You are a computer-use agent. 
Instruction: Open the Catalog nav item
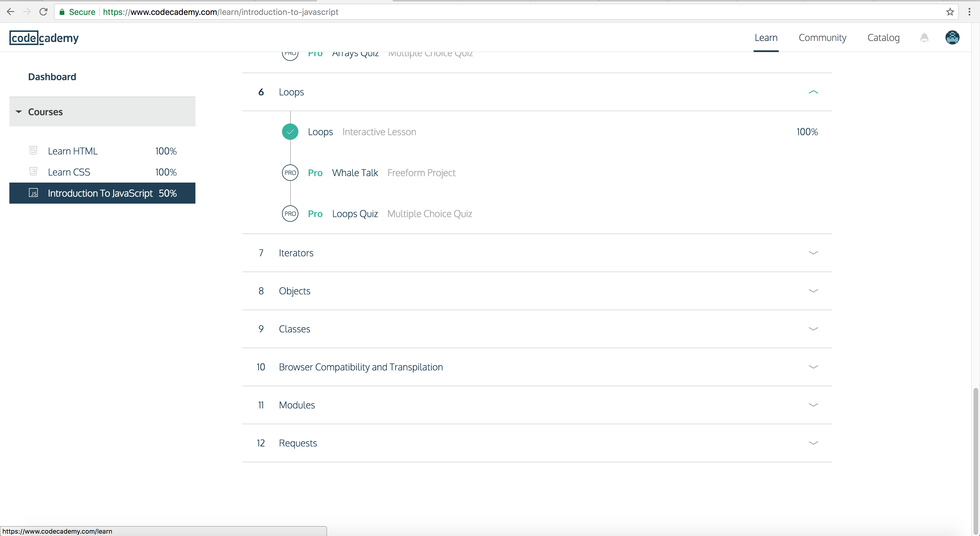[x=883, y=38]
